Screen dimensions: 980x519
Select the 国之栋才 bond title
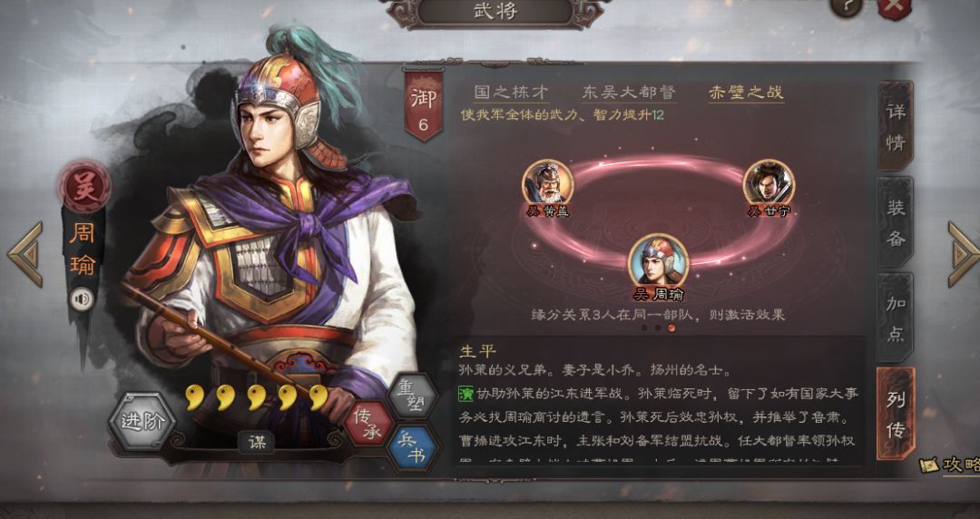511,93
